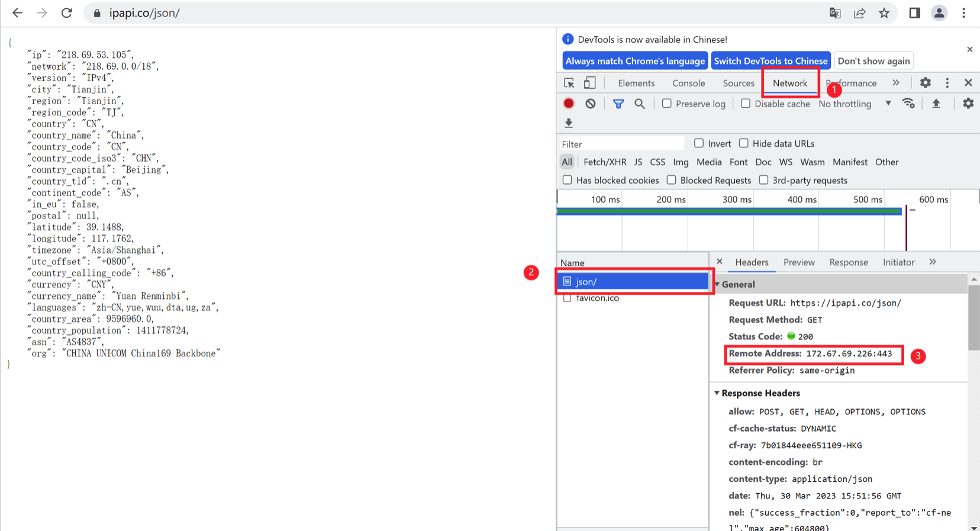Clear the network log
Viewport: 980px width, 531px height.
point(591,104)
